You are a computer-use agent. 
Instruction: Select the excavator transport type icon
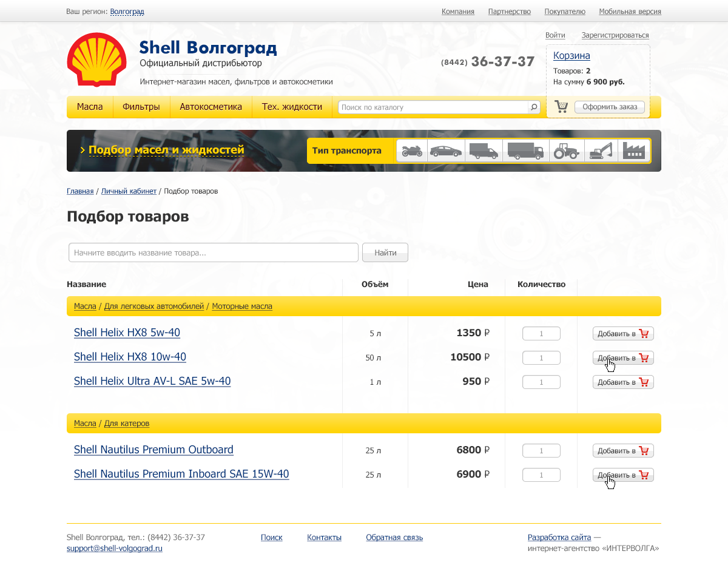pyautogui.click(x=601, y=150)
